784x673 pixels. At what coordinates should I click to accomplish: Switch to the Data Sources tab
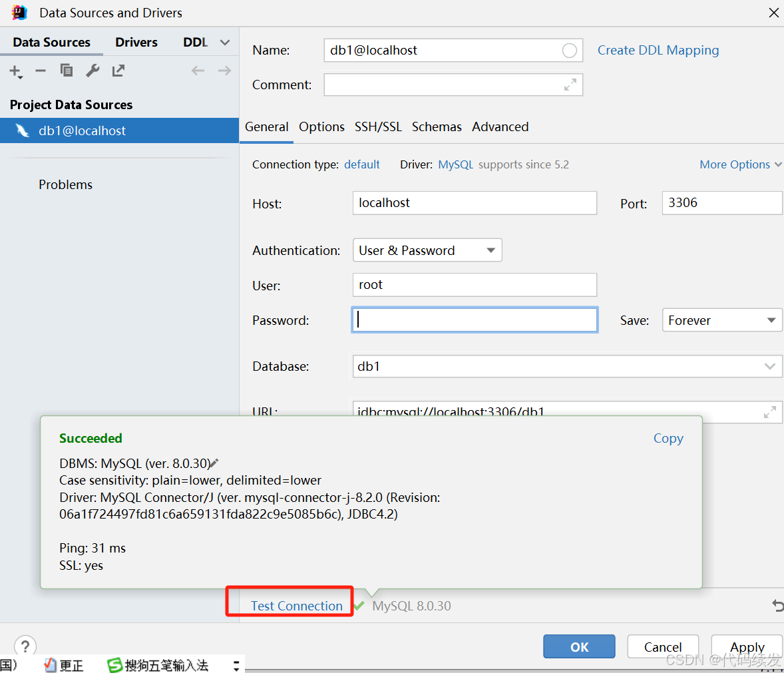51,43
